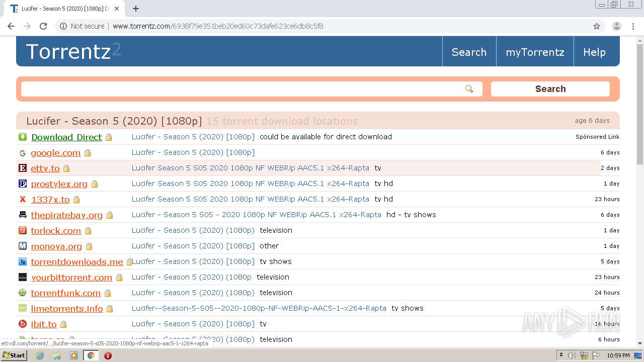
Task: Open the monova.org link
Action: (x=56, y=246)
